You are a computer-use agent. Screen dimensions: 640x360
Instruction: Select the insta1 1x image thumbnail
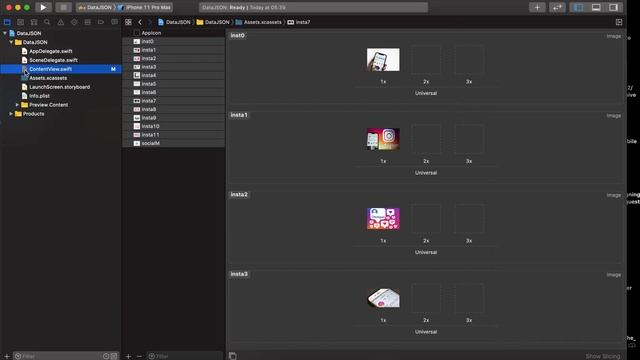click(x=383, y=139)
